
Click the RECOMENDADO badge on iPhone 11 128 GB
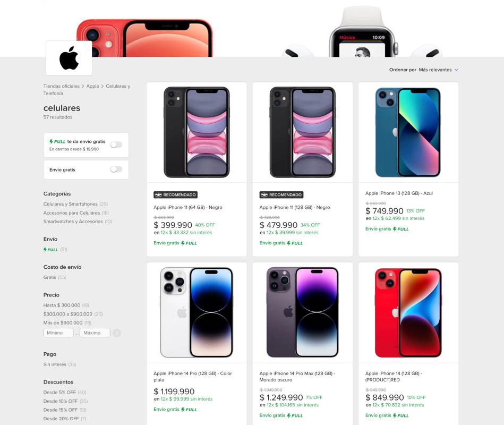[281, 195]
